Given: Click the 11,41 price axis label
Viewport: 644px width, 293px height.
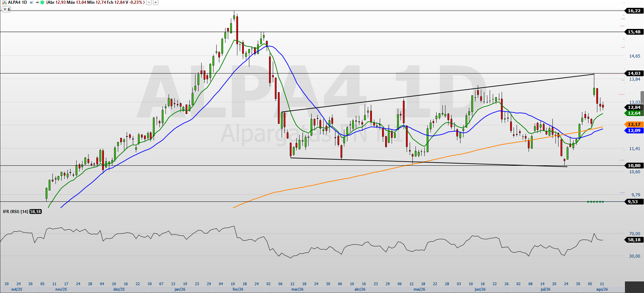Looking at the screenshot, I should pyautogui.click(x=634, y=148).
